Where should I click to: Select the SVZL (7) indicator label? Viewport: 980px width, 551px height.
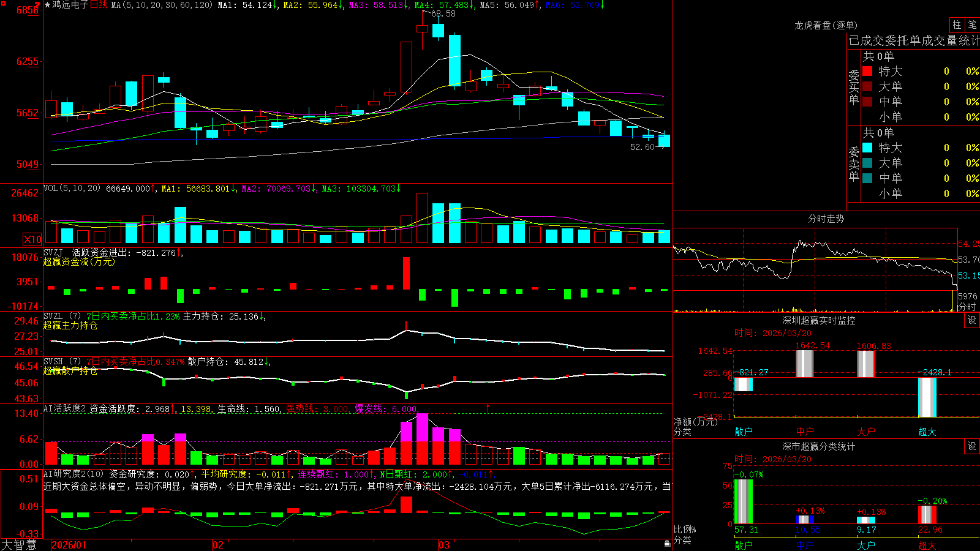[x=62, y=317]
